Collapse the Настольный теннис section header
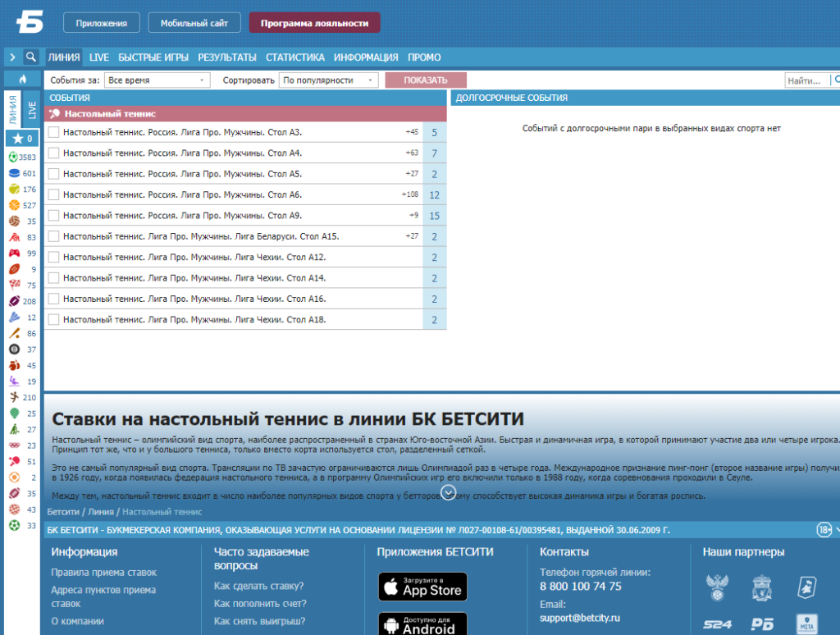 pyautogui.click(x=245, y=113)
